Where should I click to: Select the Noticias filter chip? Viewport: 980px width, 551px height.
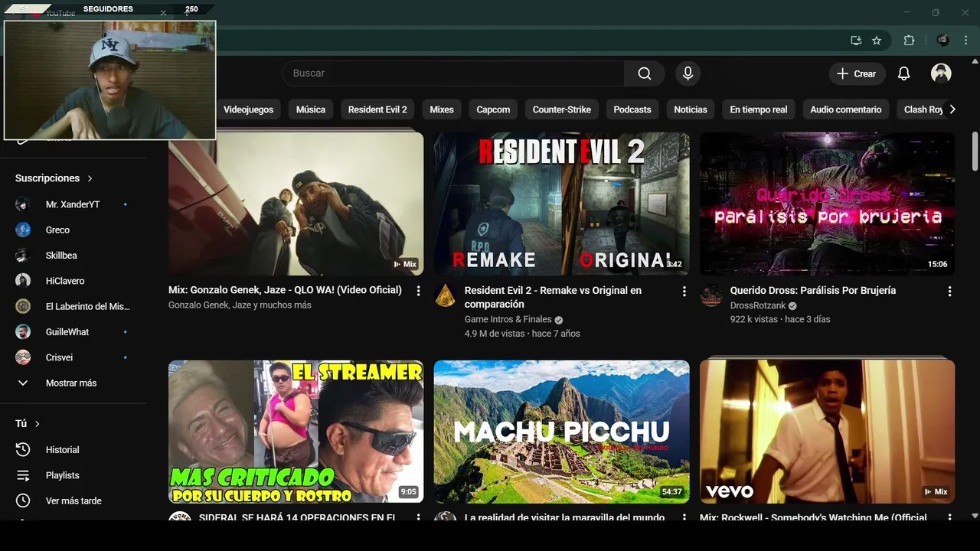pos(691,109)
